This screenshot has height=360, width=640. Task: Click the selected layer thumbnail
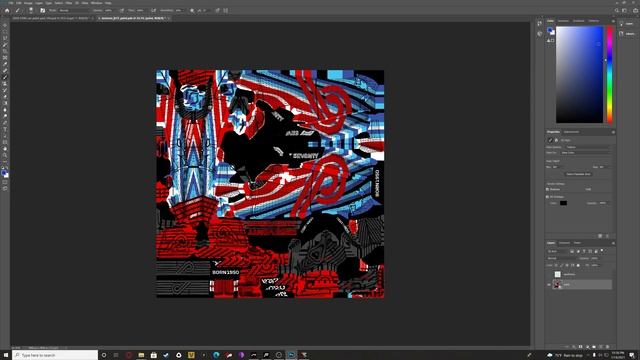[x=557, y=284]
